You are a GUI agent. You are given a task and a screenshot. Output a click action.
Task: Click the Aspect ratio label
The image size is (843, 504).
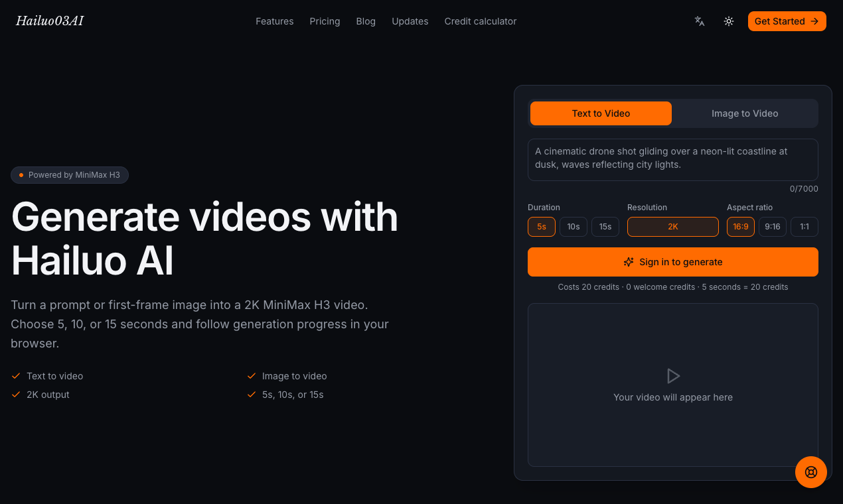[750, 208]
